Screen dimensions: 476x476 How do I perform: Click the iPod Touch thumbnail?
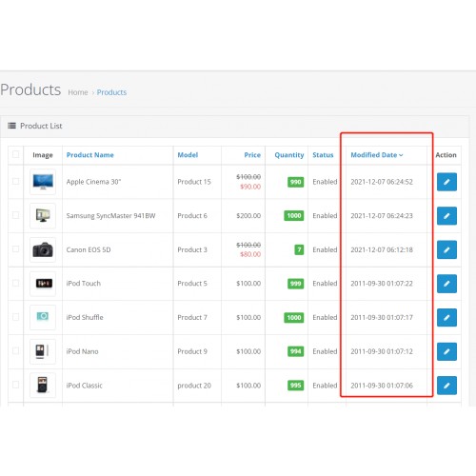[43, 284]
